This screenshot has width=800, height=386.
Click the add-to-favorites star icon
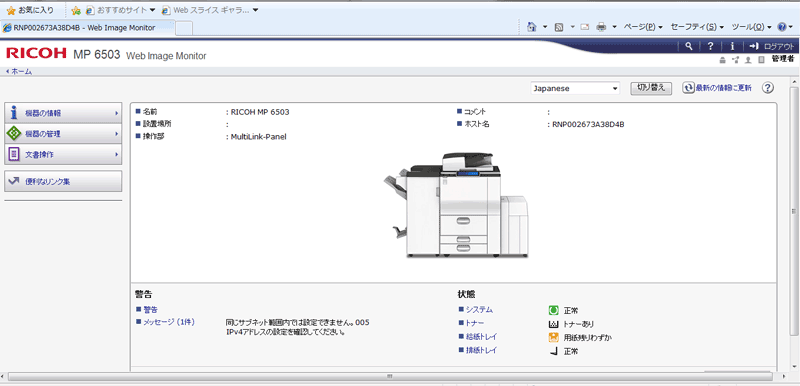(76, 10)
